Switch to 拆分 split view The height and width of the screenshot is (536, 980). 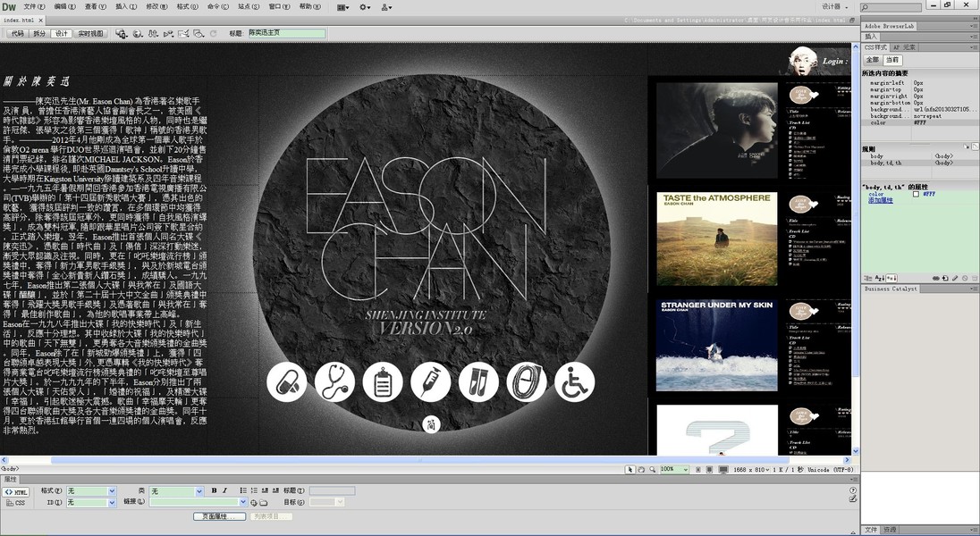39,34
